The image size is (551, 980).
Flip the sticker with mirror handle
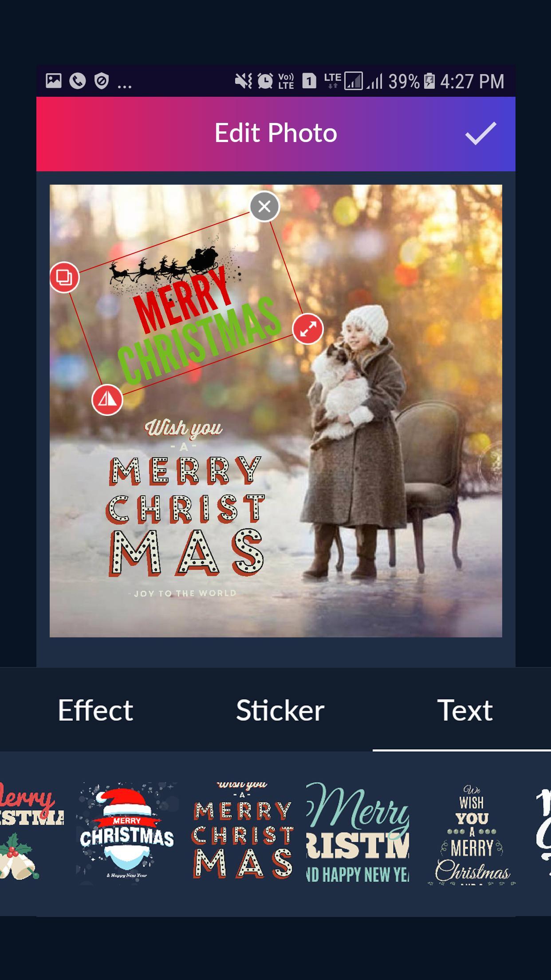click(x=107, y=400)
